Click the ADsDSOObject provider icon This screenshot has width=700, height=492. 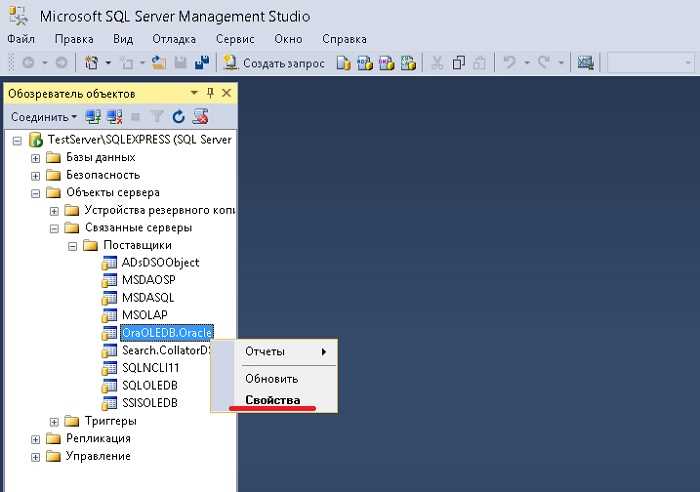[x=109, y=263]
